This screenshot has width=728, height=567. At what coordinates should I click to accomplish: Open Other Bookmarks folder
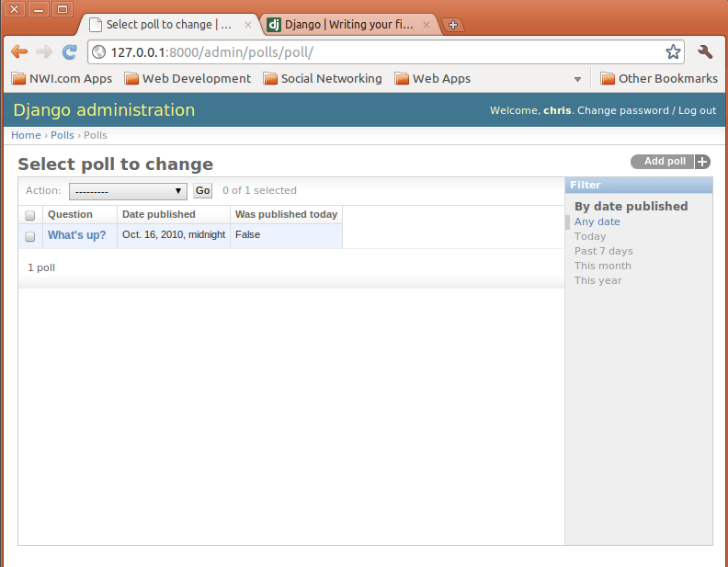coord(659,78)
